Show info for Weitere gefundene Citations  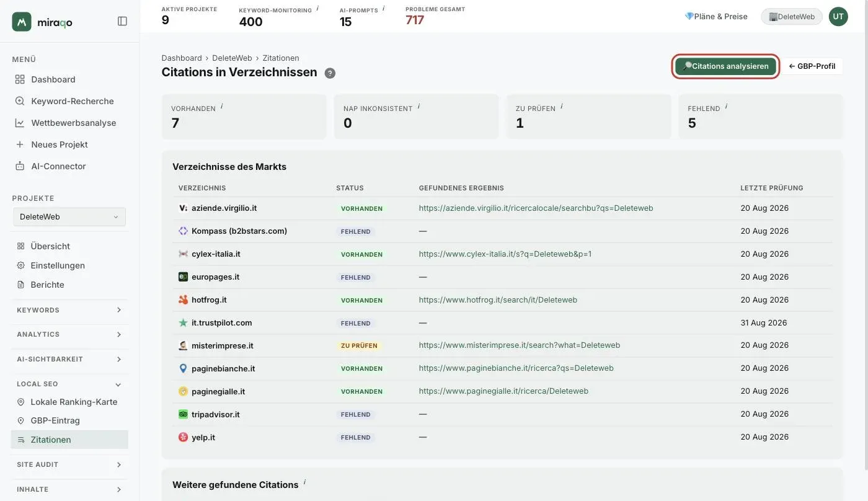304,482
